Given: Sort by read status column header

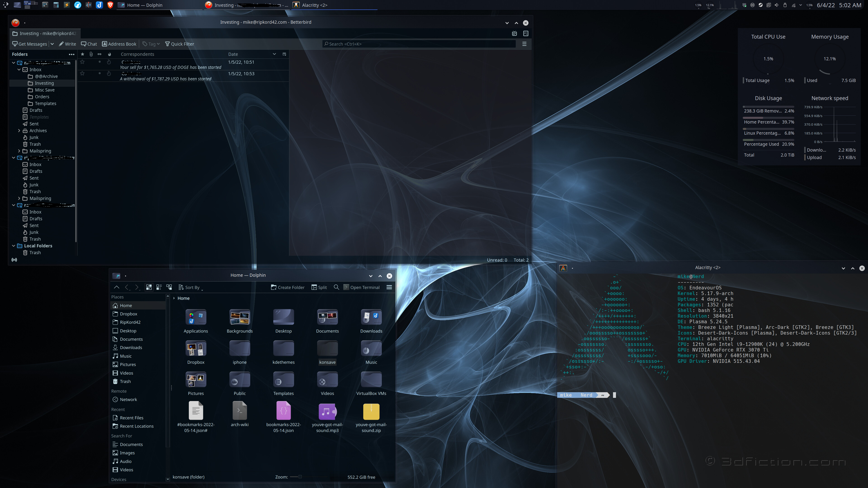Looking at the screenshot, I should [99, 54].
